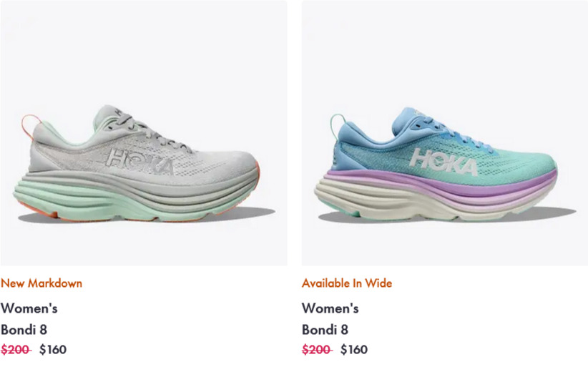Viewport: 588px width, 367px height.
Task: Click the orange heel pull tab on gray shoe
Action: click(29, 127)
